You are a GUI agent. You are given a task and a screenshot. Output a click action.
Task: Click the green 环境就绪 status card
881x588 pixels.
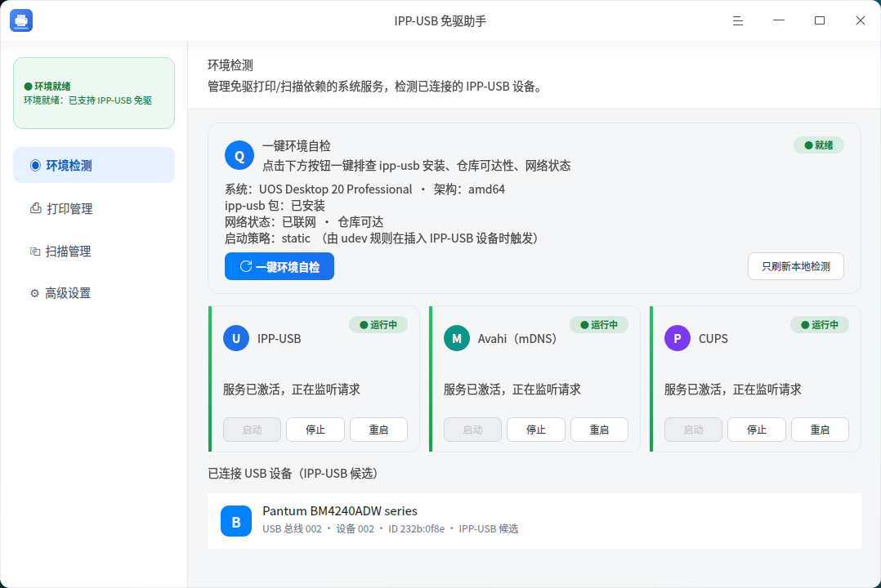tap(94, 92)
